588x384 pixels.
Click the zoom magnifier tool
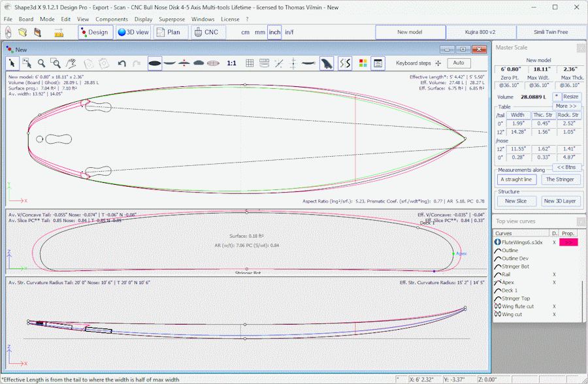coord(41,63)
